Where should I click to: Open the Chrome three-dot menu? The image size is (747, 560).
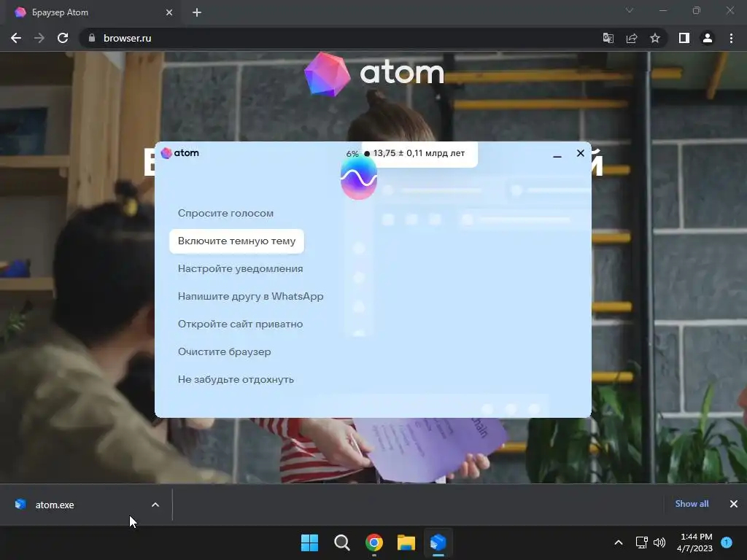point(731,38)
